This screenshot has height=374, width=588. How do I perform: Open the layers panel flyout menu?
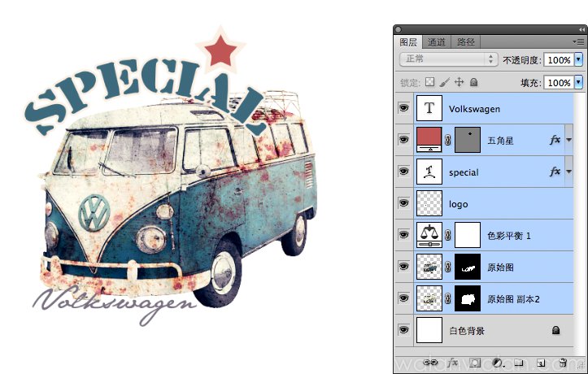[x=577, y=41]
